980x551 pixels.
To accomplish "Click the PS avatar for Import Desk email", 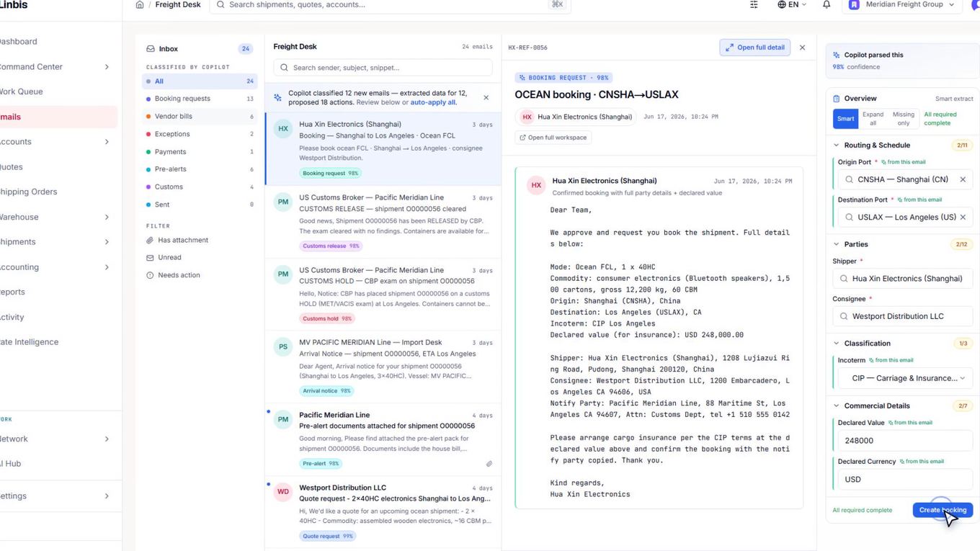I will (283, 347).
